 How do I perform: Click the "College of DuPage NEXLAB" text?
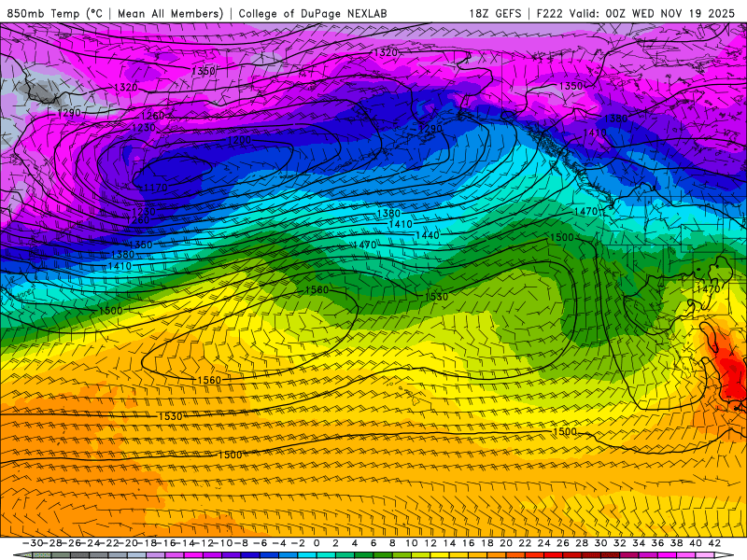[x=313, y=13]
